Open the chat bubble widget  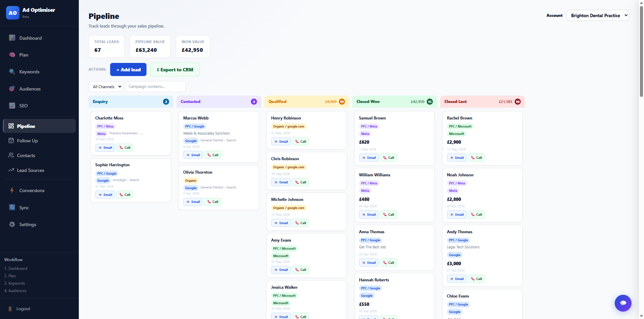point(623,303)
